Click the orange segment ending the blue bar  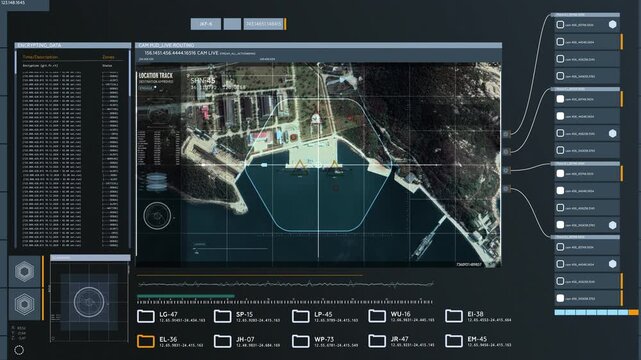[633, 312]
